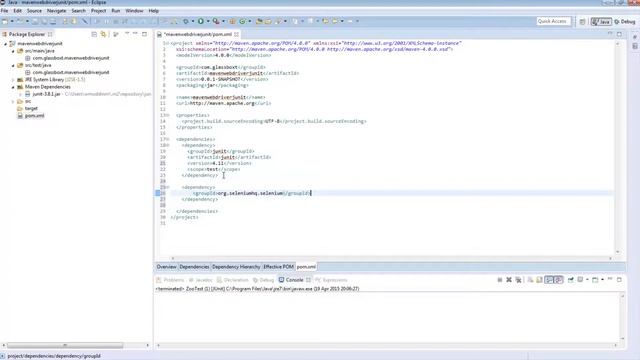Collapse the mavenwebdriverjunit project node
This screenshot has height=360, width=640.
pos(6,44)
